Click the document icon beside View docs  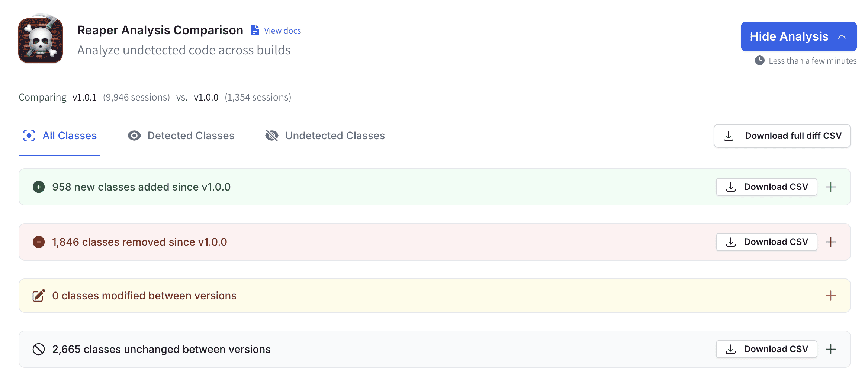tap(255, 31)
